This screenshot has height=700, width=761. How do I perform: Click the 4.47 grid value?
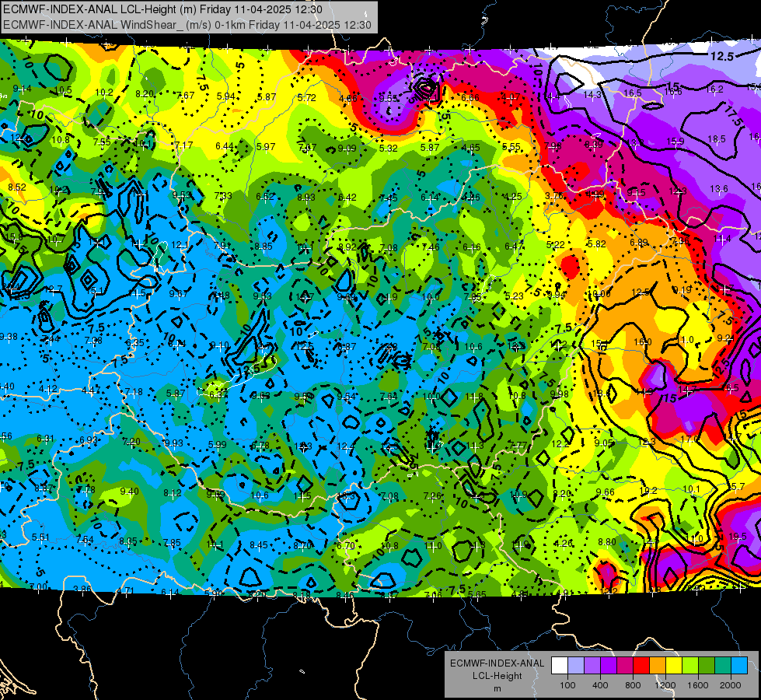click(x=91, y=390)
